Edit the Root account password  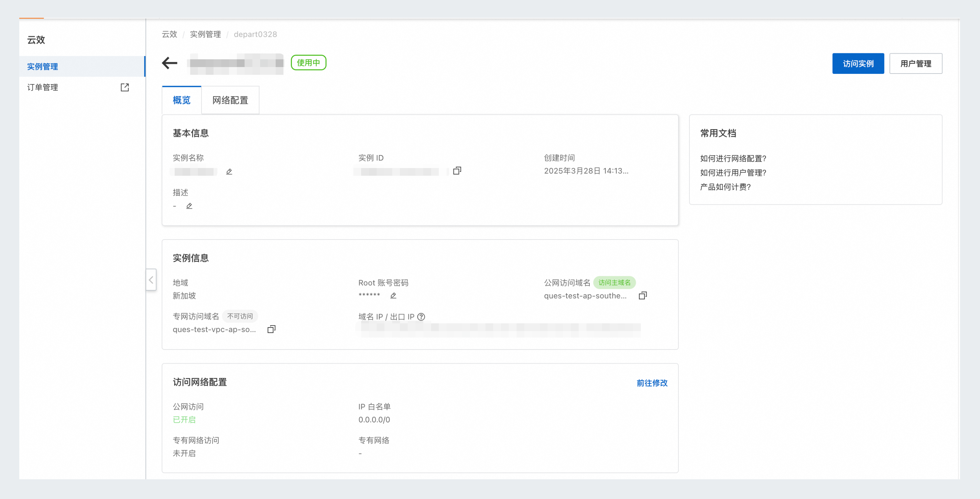tap(393, 296)
